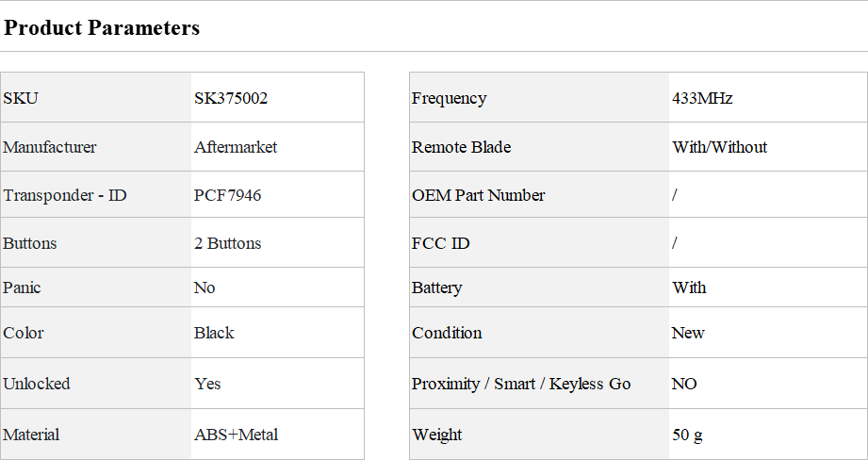Click the Unlocked label cell
The image size is (868, 460).
click(37, 384)
